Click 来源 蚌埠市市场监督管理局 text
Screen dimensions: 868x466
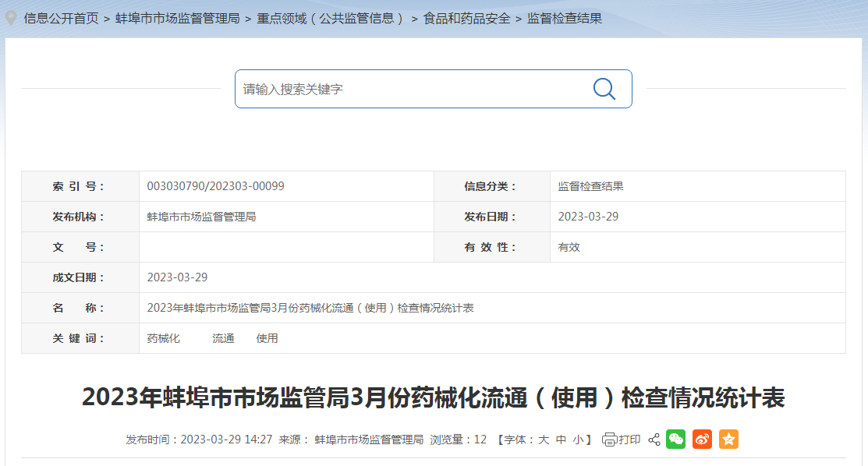coord(351,440)
